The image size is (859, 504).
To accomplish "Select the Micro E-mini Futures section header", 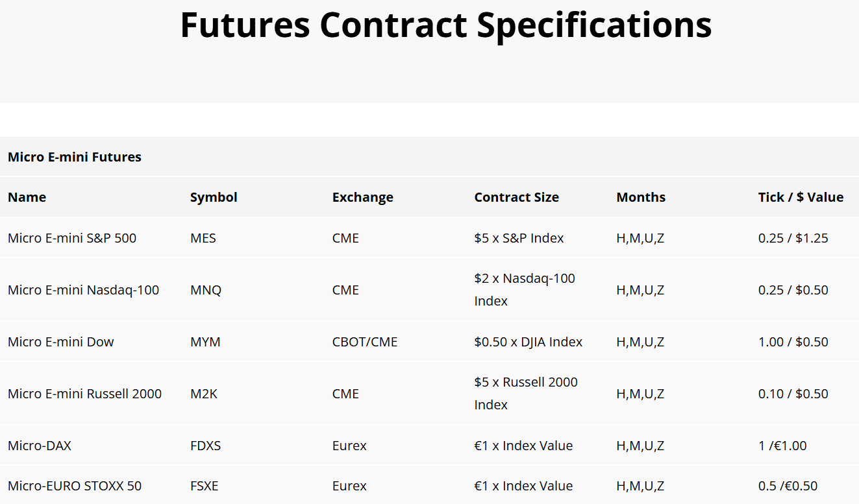I will [75, 157].
